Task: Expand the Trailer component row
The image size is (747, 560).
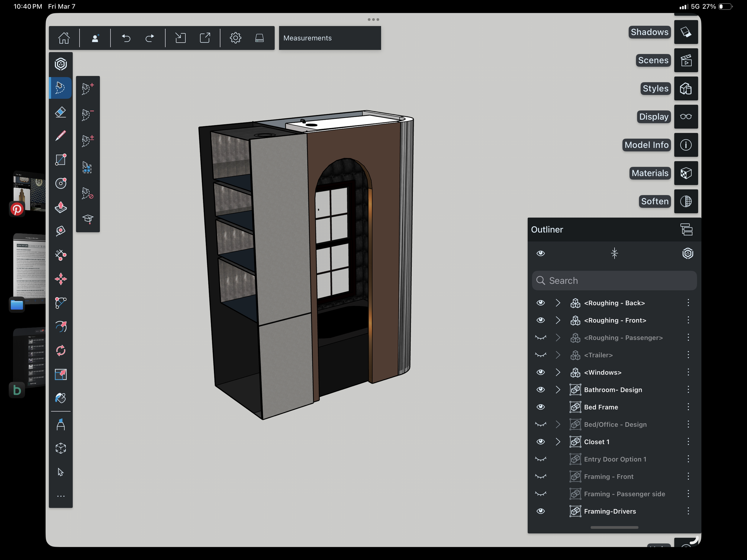Action: (x=558, y=355)
